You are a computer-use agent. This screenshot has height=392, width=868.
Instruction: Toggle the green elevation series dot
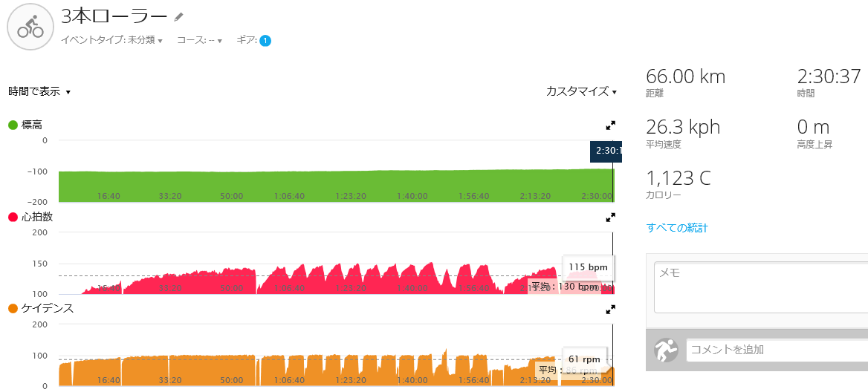pos(13,125)
